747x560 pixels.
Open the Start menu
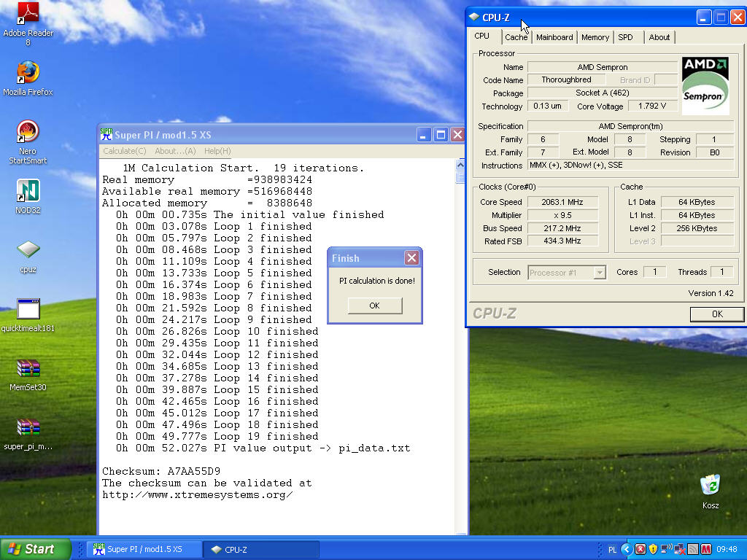pyautogui.click(x=34, y=549)
